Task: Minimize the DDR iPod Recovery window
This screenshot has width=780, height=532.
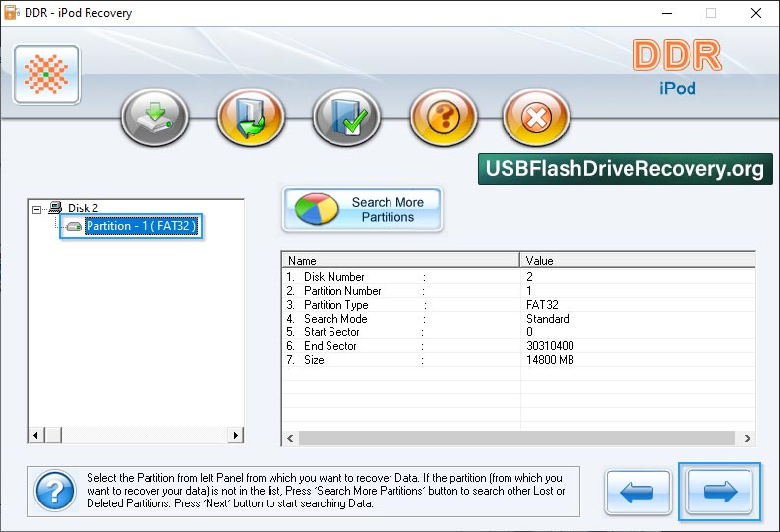Action: click(667, 13)
